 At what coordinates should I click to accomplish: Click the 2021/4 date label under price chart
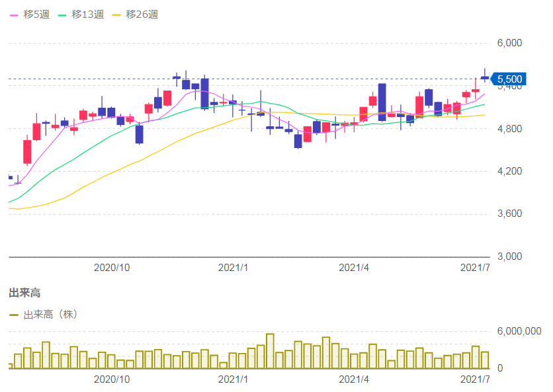coord(354,268)
